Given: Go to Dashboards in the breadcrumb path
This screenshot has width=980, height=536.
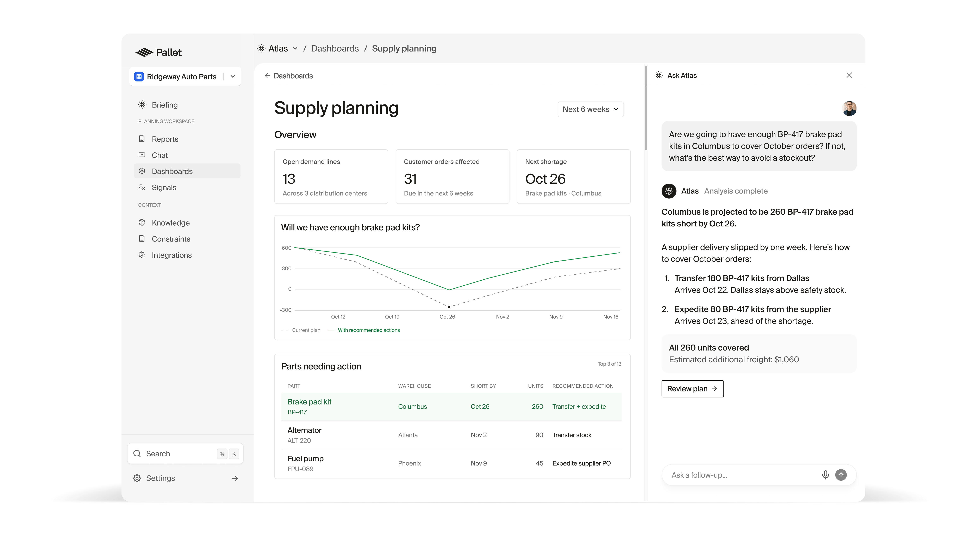Looking at the screenshot, I should click(x=335, y=48).
